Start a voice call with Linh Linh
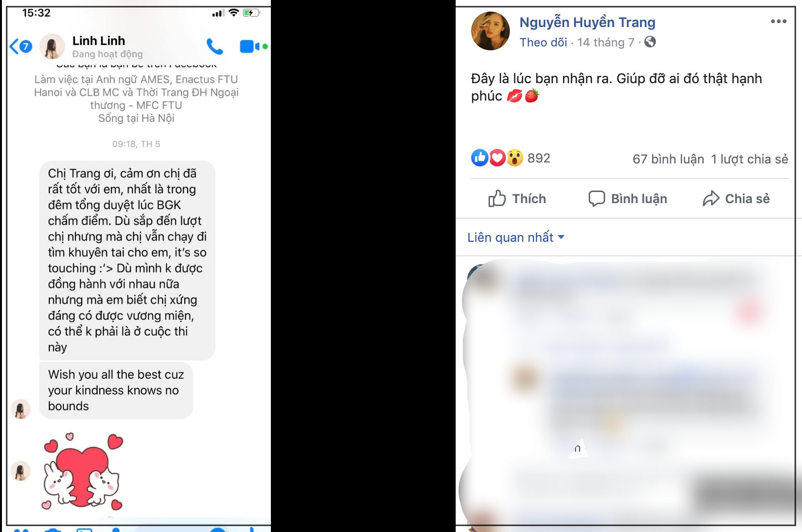This screenshot has width=802, height=532. pos(215,46)
